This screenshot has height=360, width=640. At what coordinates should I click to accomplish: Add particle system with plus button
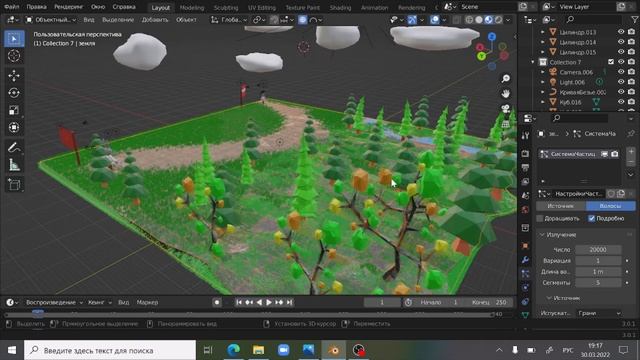[x=631, y=151]
